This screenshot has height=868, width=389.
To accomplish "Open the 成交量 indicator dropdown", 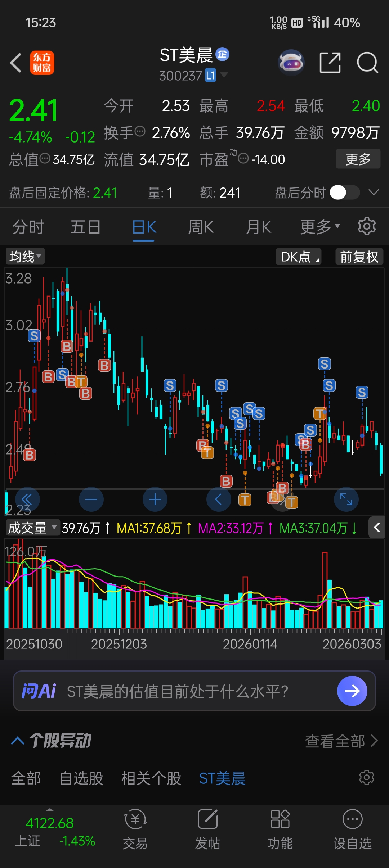I will point(32,528).
